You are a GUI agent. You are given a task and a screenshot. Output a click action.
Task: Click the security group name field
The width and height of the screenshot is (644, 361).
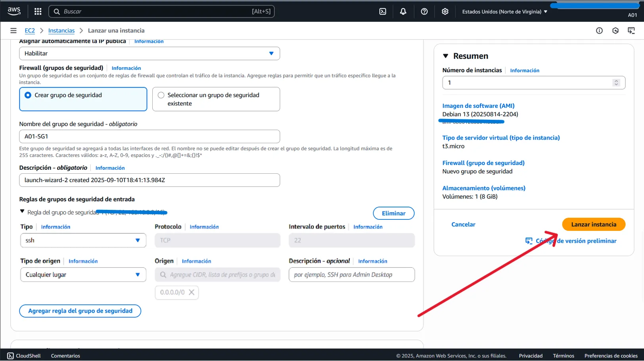149,136
